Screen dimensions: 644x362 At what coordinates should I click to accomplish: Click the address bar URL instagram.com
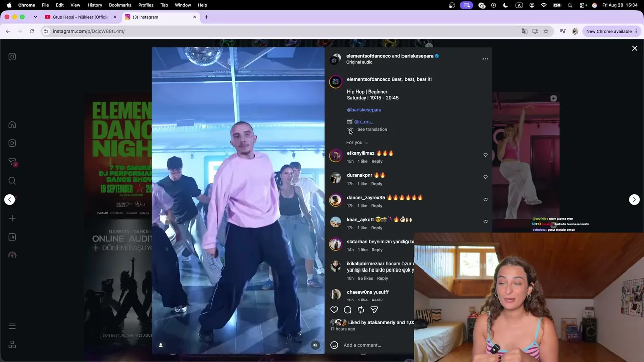coord(89,31)
